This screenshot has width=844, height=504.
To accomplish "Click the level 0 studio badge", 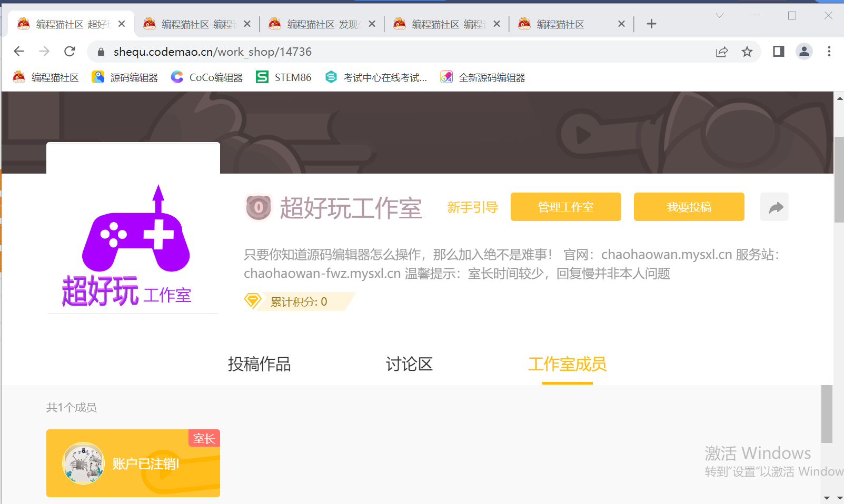I will tap(259, 207).
